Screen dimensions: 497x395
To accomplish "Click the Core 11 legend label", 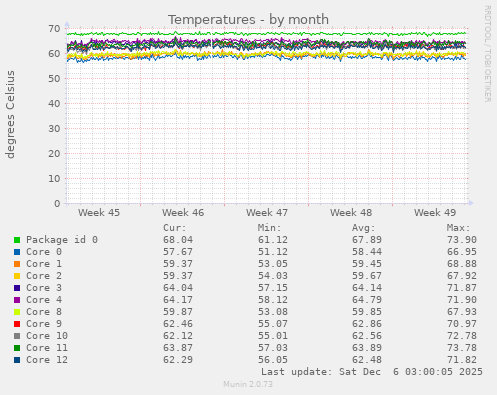I will pos(47,348).
